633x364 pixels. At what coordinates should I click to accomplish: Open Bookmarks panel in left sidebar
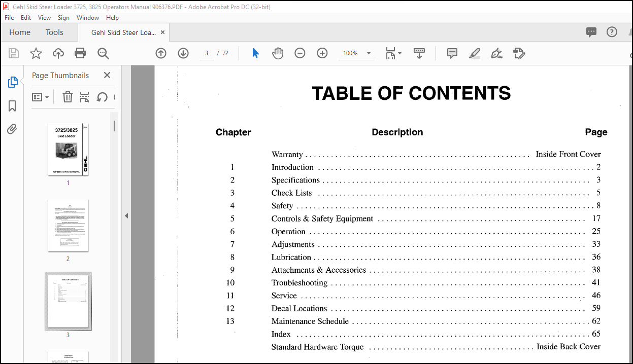pyautogui.click(x=13, y=105)
